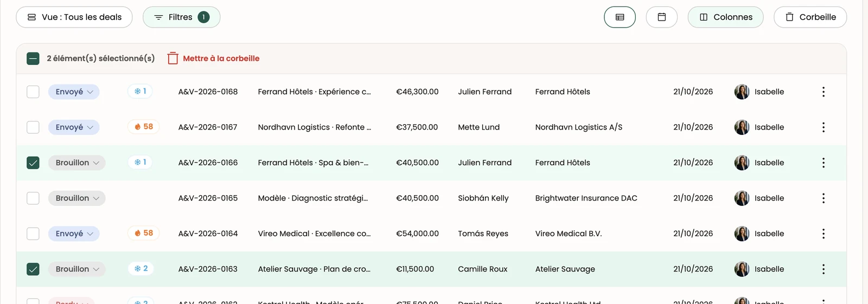Open deal reference A&V-2026-0164
The height and width of the screenshot is (304, 868).
[208, 234]
